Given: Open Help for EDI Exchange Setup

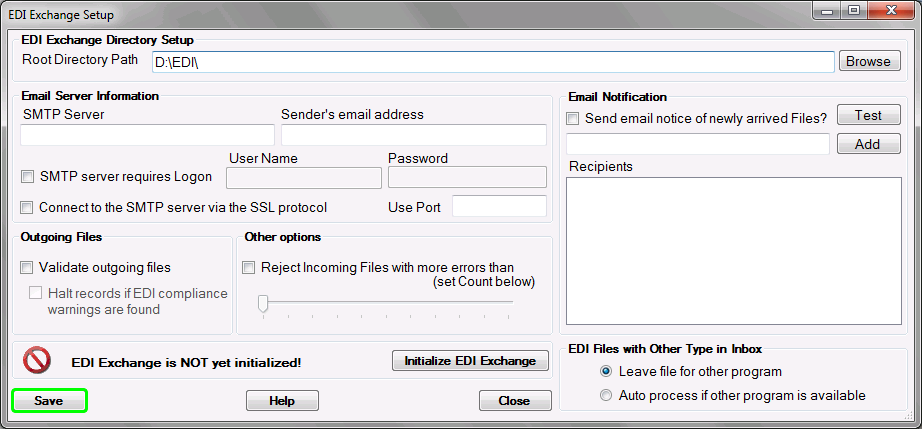Looking at the screenshot, I should click(282, 401).
